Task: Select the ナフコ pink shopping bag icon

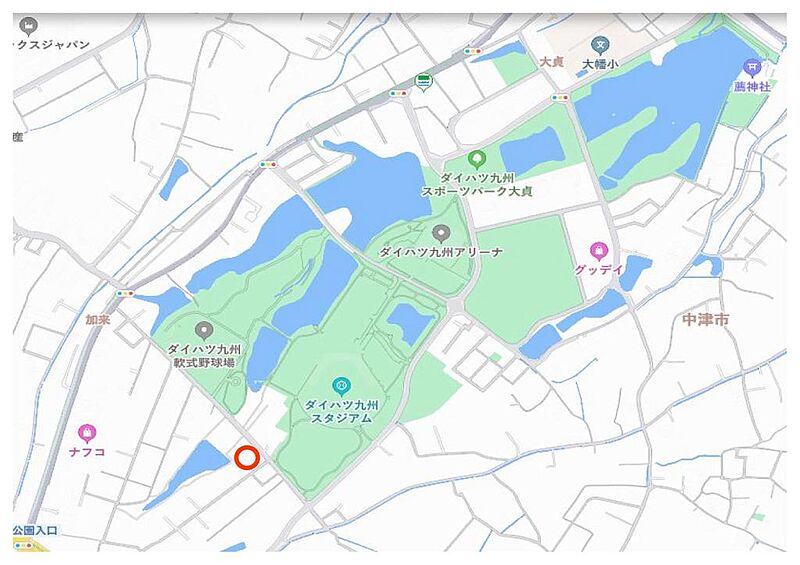Action: click(x=87, y=434)
